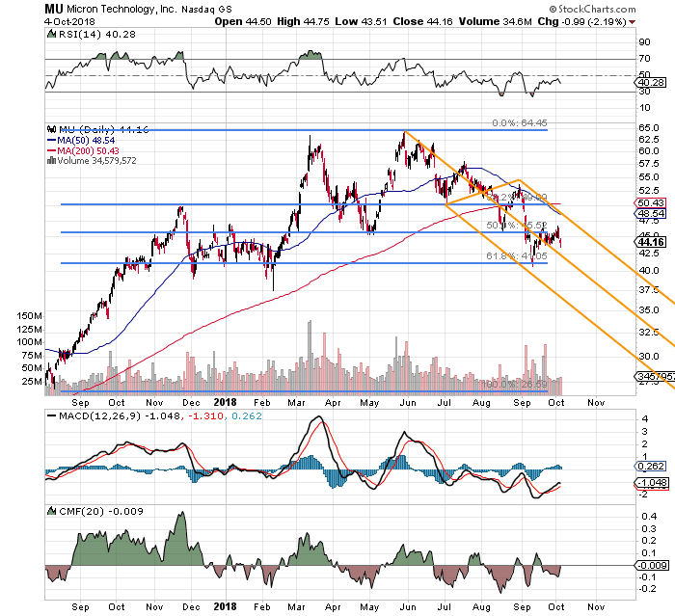Click the CMF(20) -0.009 legend text
The height and width of the screenshot is (616, 675).
(101, 511)
